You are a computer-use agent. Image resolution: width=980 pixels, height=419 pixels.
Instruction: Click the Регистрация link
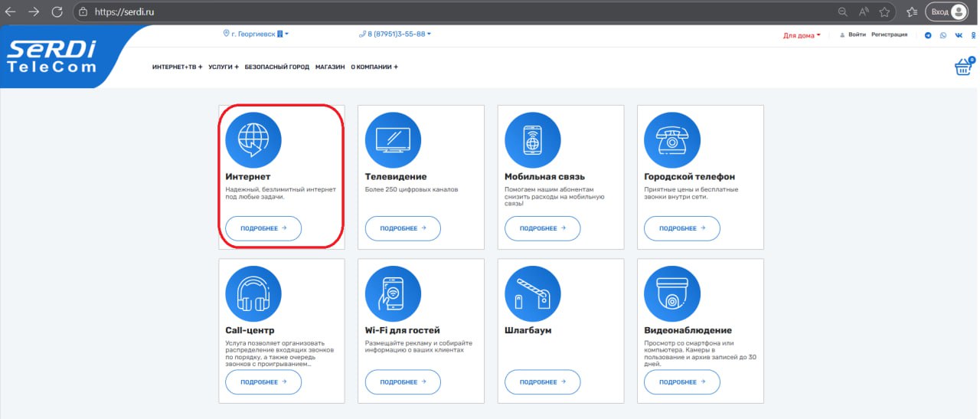tap(889, 34)
